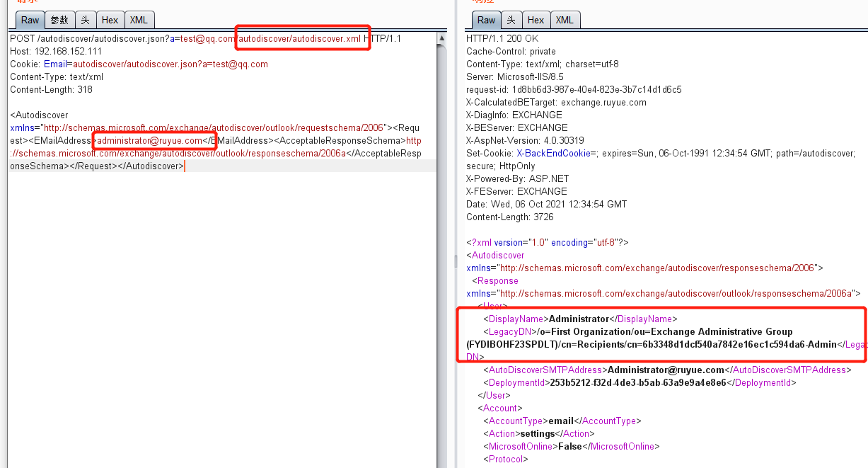Select response Raw tab
Image resolution: width=868 pixels, height=468 pixels.
point(486,20)
